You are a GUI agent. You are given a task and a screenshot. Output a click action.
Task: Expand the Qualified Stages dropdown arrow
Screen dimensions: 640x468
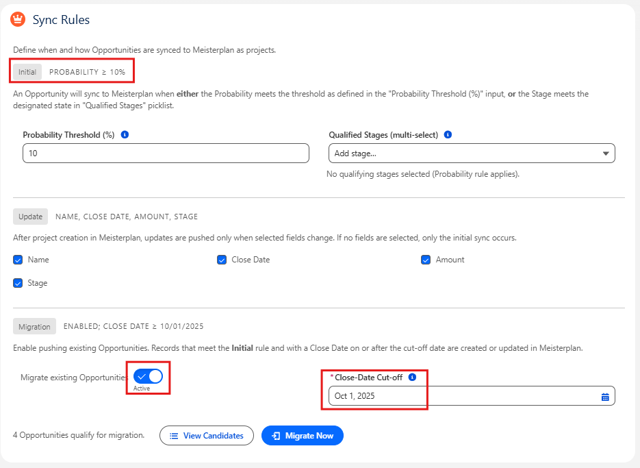point(606,153)
